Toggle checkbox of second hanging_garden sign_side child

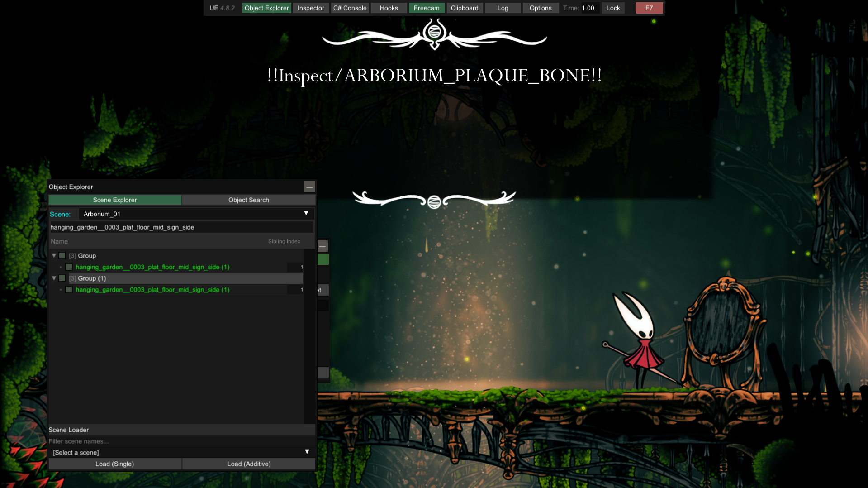tap(69, 290)
